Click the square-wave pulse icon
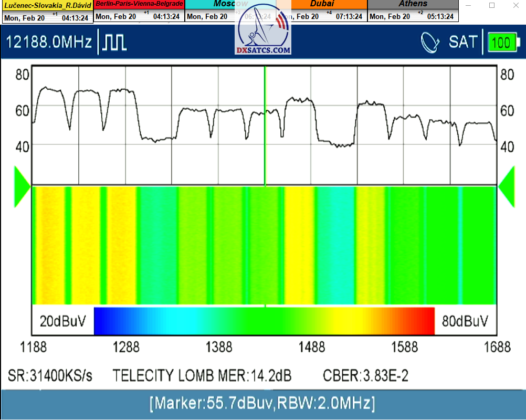Screen dimensions: 526x420 (114, 43)
